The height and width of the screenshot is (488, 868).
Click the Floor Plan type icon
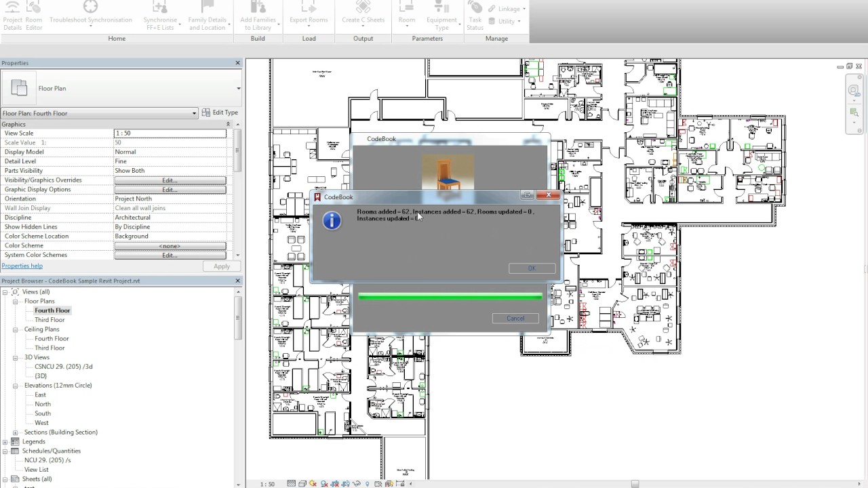(x=19, y=87)
